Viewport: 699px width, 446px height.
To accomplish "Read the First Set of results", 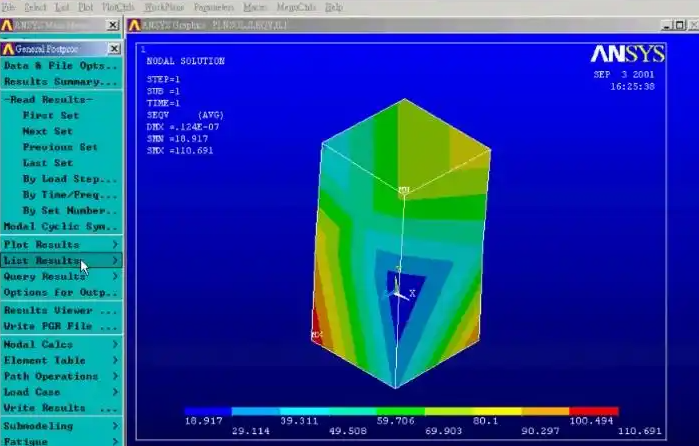I will click(50, 116).
